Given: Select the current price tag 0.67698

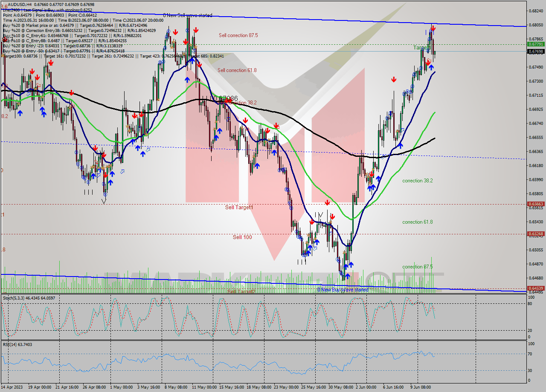Looking at the screenshot, I should pos(536,52).
